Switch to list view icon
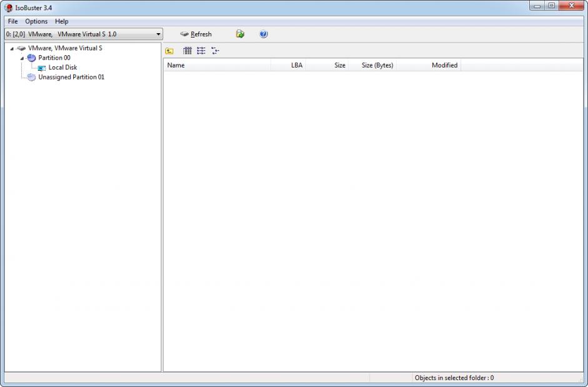This screenshot has height=387, width=588. [x=201, y=51]
